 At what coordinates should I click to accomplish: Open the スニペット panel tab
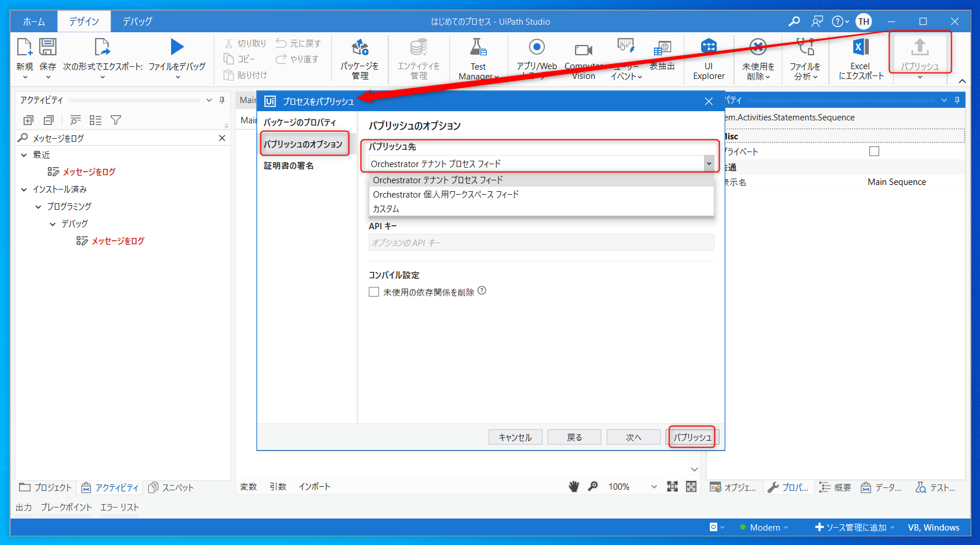[171, 487]
